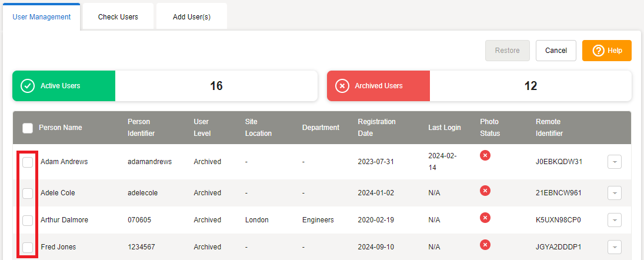This screenshot has width=644, height=260.
Task: Click Fred Jones' red photo status icon
Action: (x=485, y=245)
